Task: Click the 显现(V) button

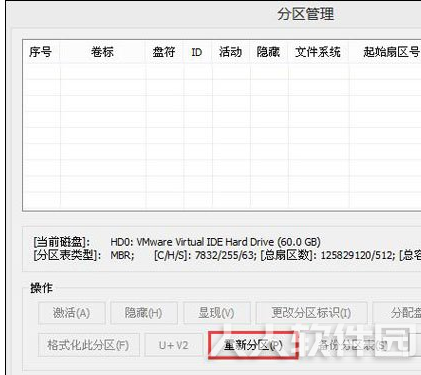Action: [217, 313]
